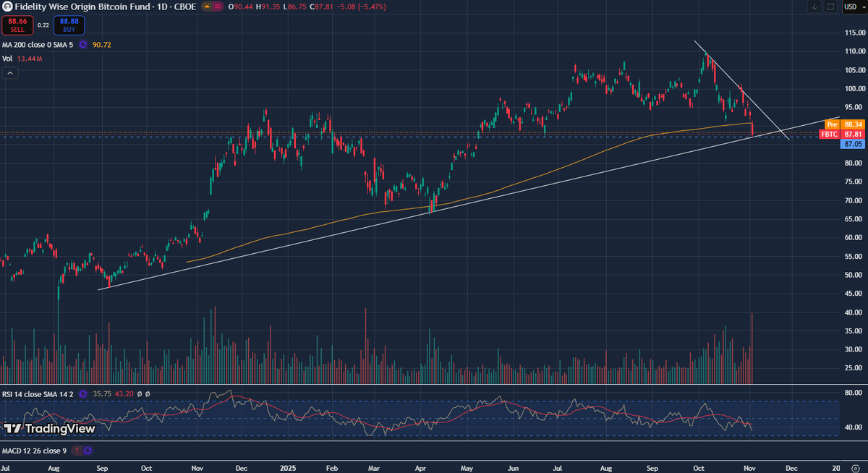Click the MACD indicator refresh icon

pos(88,450)
